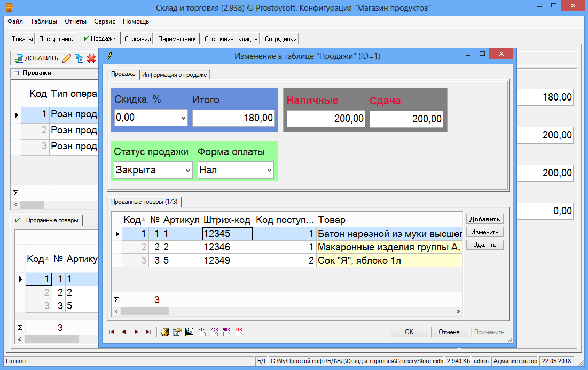The width and height of the screenshot is (588, 370).
Task: Open the Форма оплаты dropdown
Action: [x=269, y=171]
